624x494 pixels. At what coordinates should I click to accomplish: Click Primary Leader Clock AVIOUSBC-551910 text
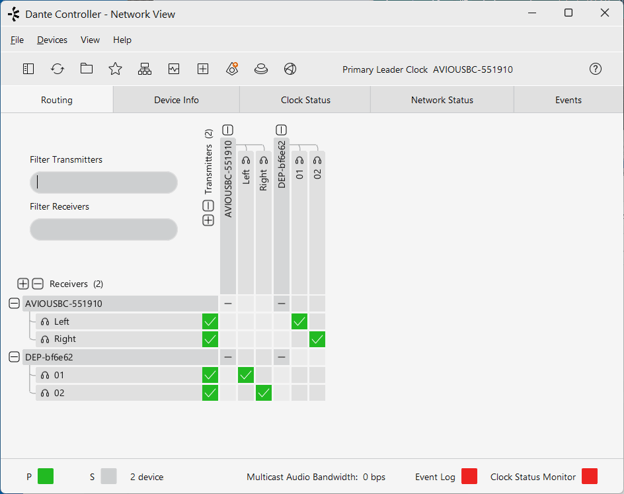pos(427,70)
